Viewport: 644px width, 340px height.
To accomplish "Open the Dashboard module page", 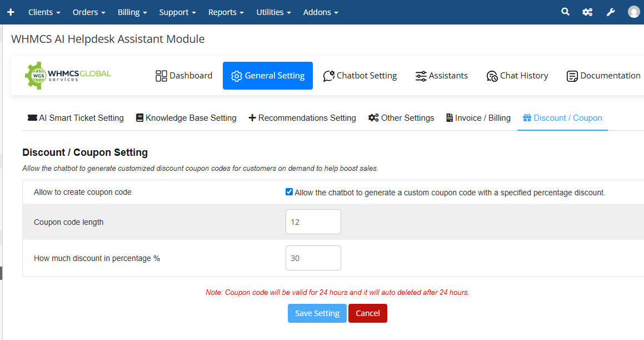I will tap(184, 76).
